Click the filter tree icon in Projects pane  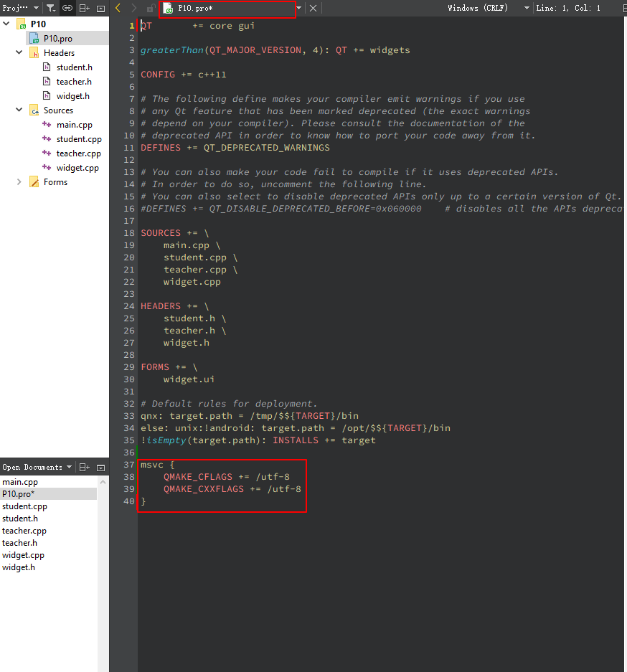[50, 8]
